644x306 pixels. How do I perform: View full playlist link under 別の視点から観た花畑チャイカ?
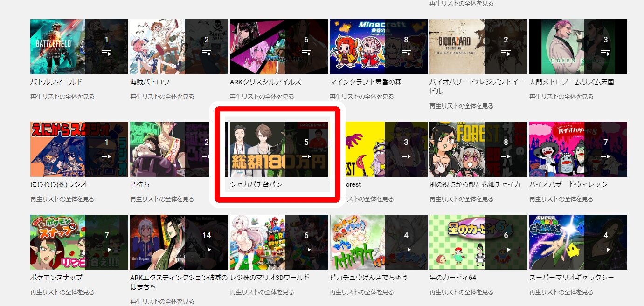[462, 199]
